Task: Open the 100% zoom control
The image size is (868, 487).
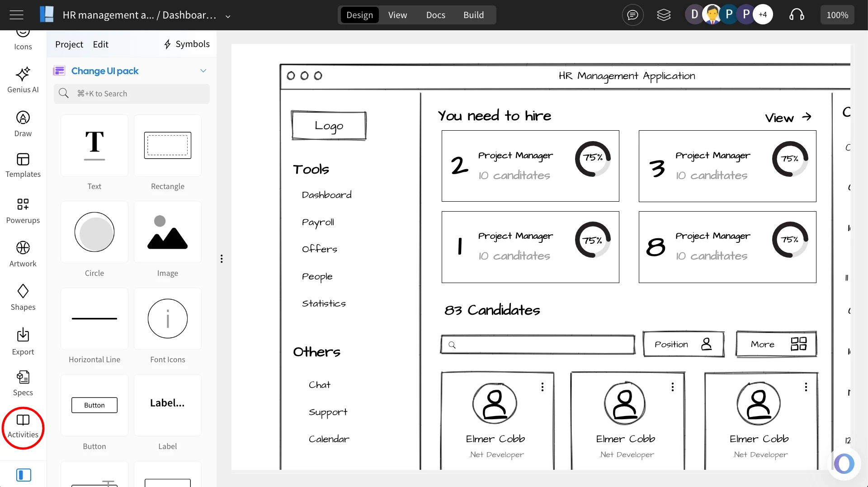Action: [x=837, y=14]
